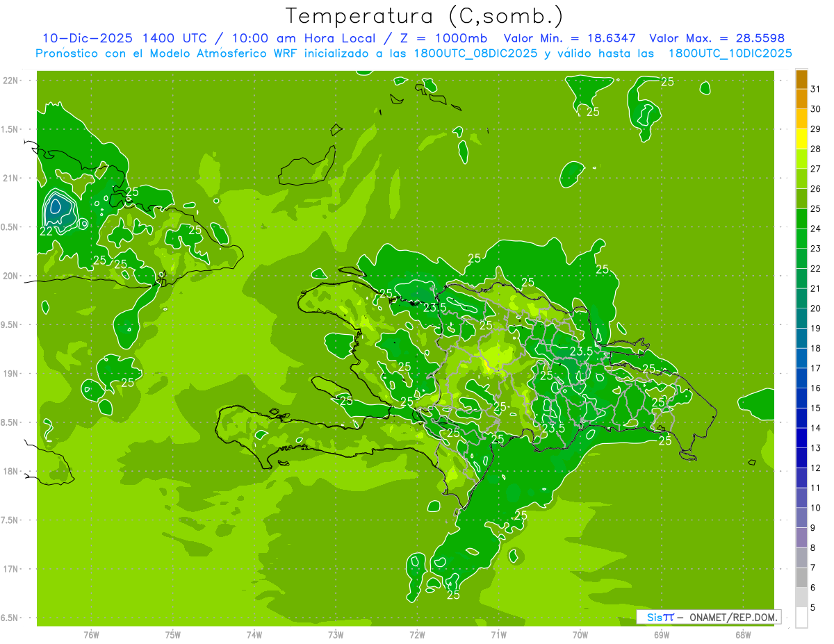Click the "70W" longitude label
Viewport: 834px width, 644px height.
point(580,634)
